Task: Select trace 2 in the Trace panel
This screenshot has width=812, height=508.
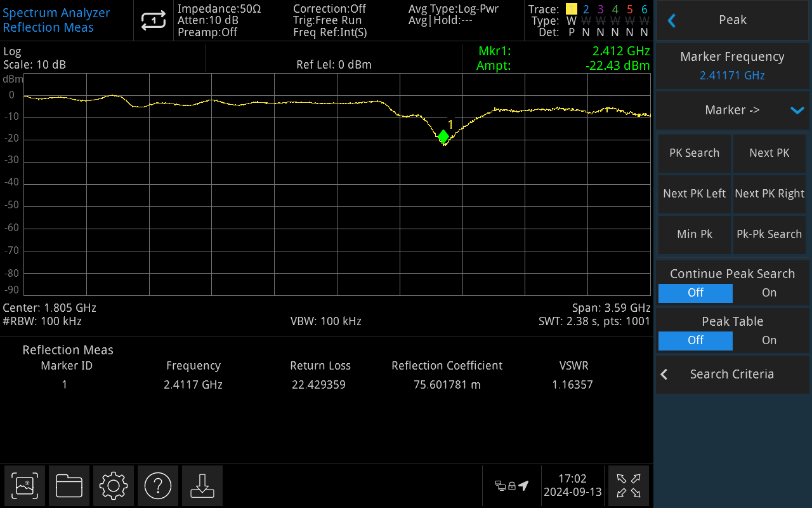Action: (x=586, y=10)
